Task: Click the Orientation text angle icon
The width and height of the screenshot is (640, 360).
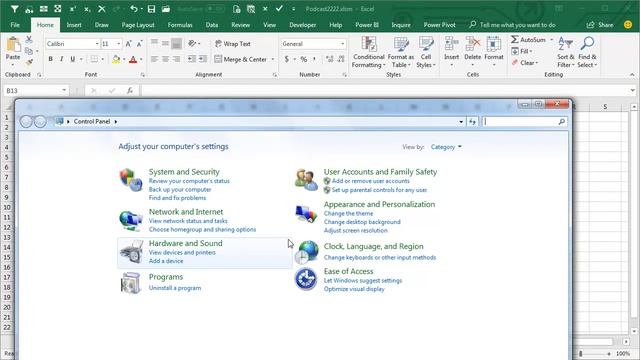Action: pos(192,43)
